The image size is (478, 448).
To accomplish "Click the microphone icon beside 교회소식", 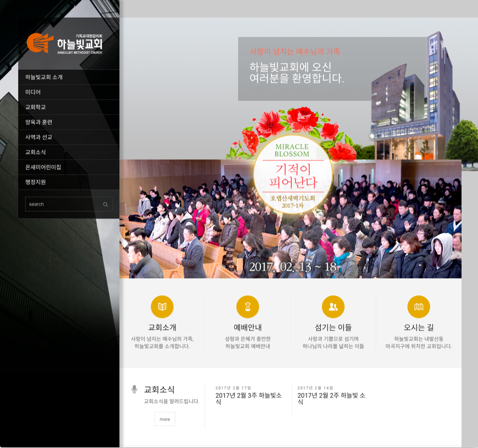I will pos(134,389).
